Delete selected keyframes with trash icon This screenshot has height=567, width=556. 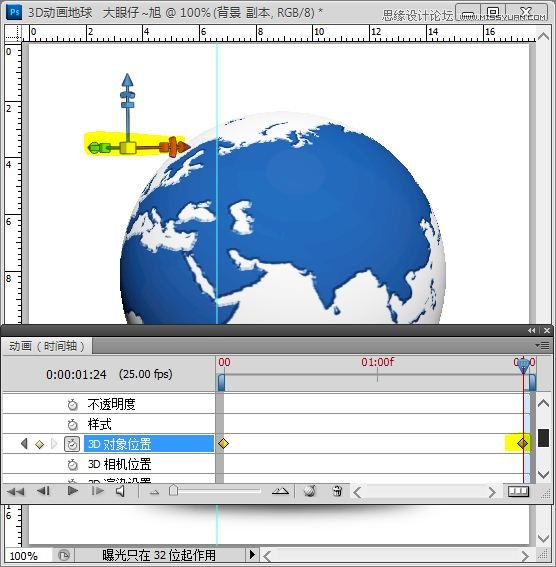(x=337, y=491)
